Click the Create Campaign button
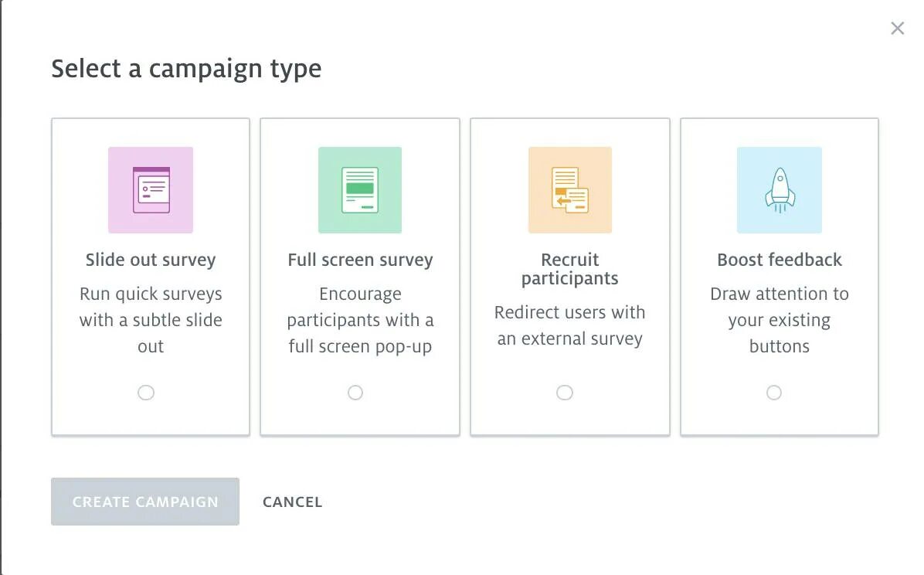The height and width of the screenshot is (575, 924). coord(145,502)
